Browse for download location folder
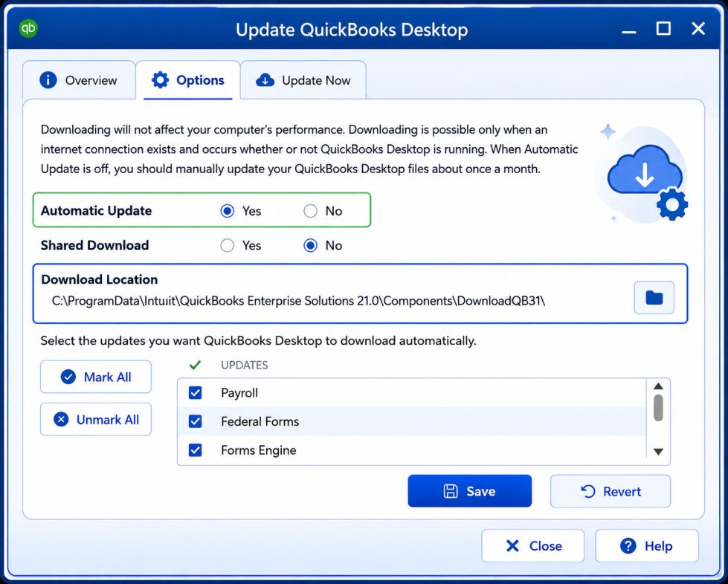This screenshot has height=584, width=728. [654, 297]
